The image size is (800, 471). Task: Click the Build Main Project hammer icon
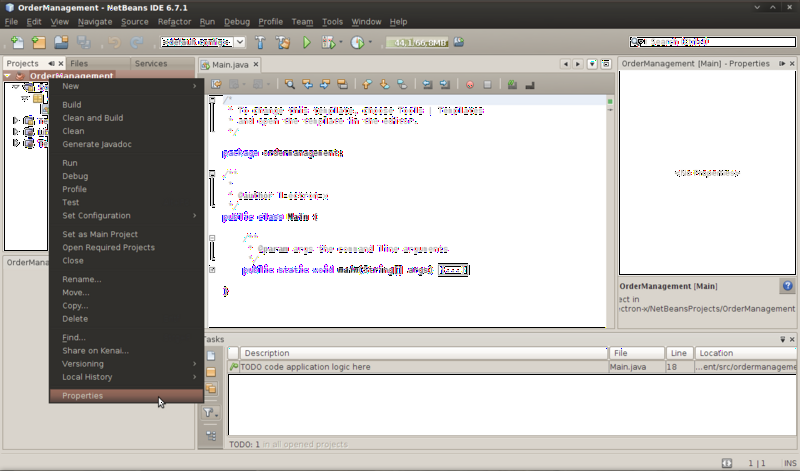(x=260, y=42)
